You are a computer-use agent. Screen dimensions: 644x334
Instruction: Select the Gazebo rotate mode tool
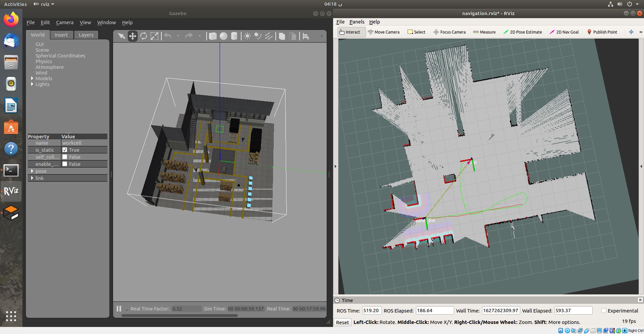144,36
